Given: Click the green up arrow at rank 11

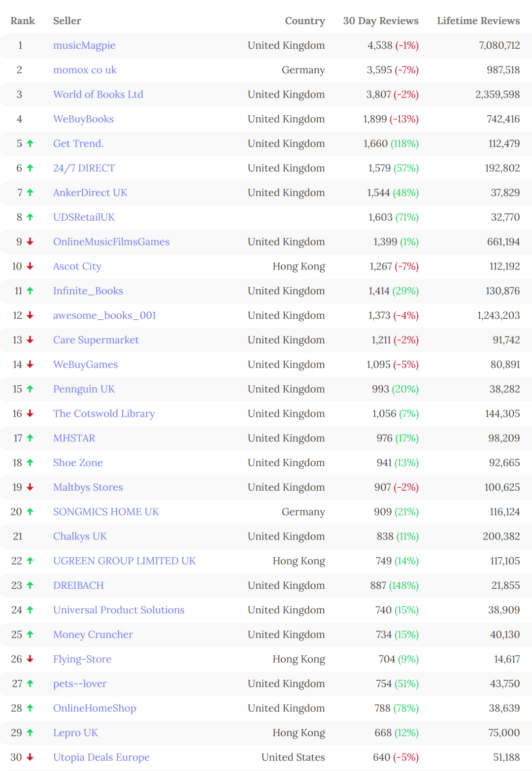Looking at the screenshot, I should coord(30,291).
